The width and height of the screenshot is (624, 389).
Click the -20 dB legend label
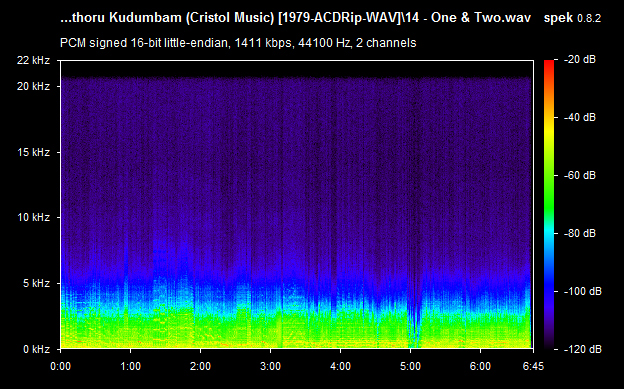pyautogui.click(x=580, y=60)
